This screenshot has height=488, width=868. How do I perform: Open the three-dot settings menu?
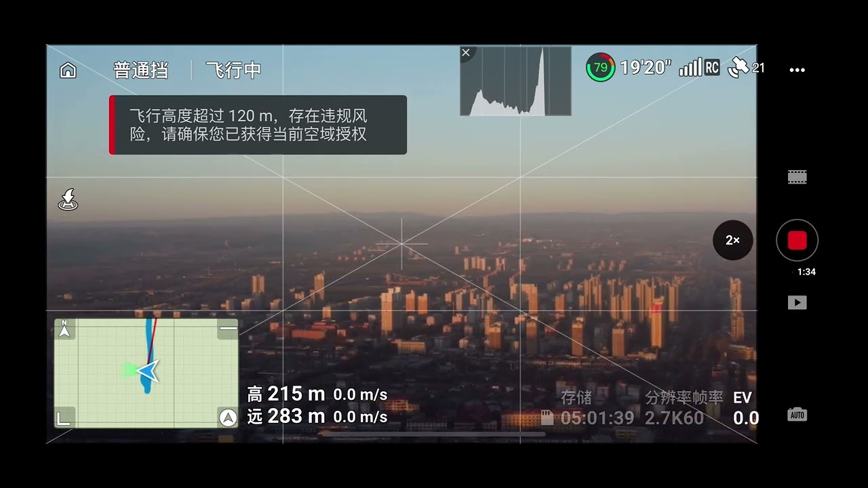tap(797, 70)
